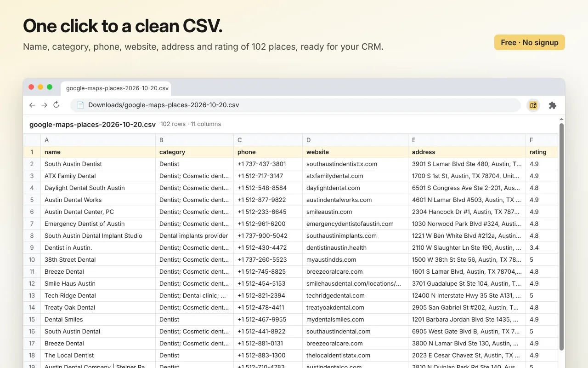The height and width of the screenshot is (368, 588).
Task: Click the 'website' header cell
Action: coord(356,152)
